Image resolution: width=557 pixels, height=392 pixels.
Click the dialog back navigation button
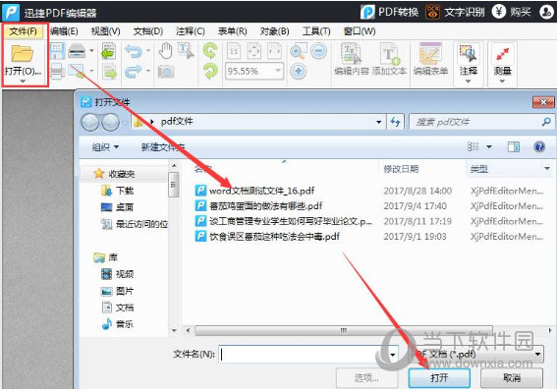[89, 122]
